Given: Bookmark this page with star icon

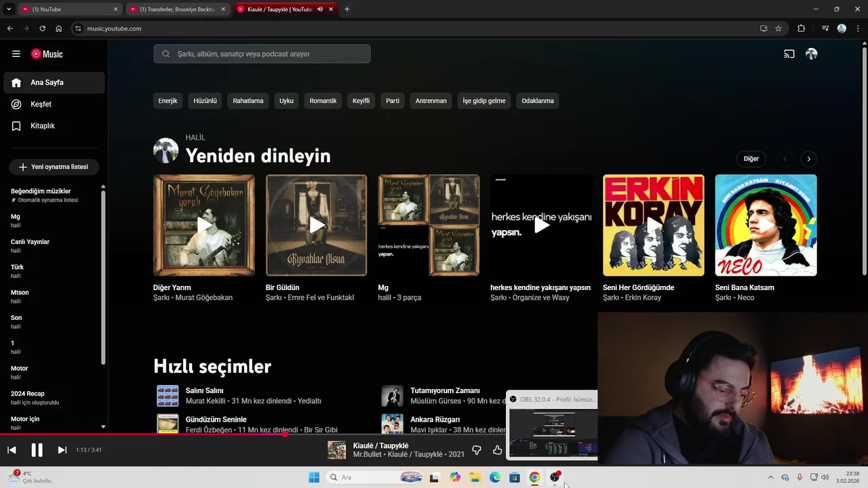Looking at the screenshot, I should coord(778,28).
